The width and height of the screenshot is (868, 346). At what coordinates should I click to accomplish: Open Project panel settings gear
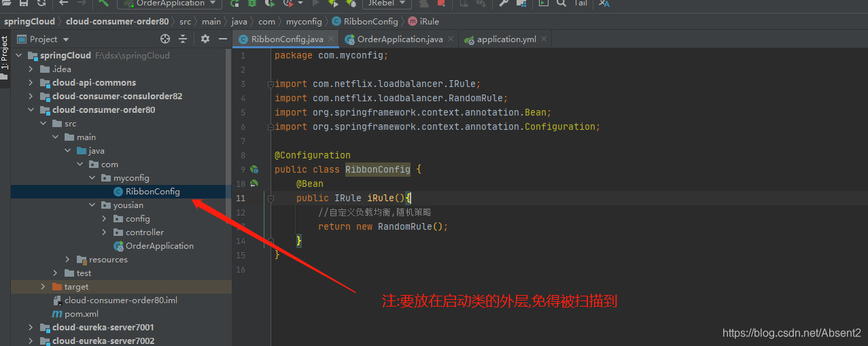pos(205,39)
